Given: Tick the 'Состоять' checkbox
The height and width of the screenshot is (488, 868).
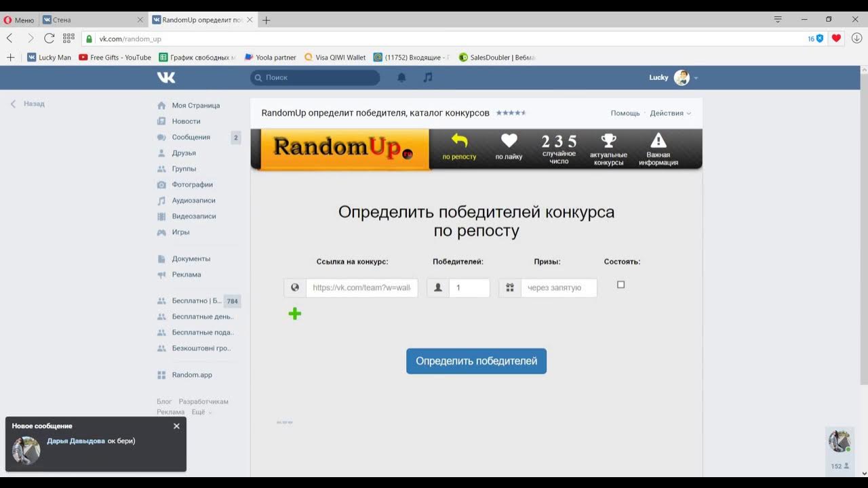Looking at the screenshot, I should pos(620,285).
